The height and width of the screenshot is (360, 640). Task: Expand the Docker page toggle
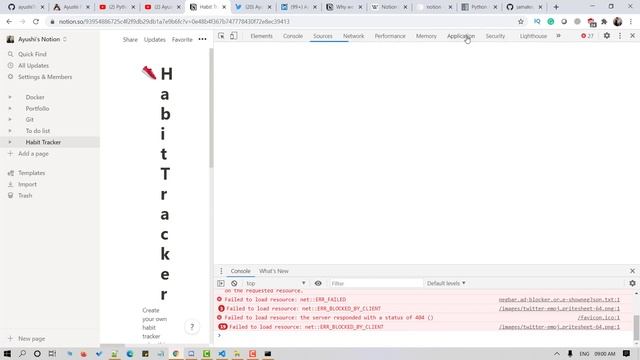[x=10, y=97]
